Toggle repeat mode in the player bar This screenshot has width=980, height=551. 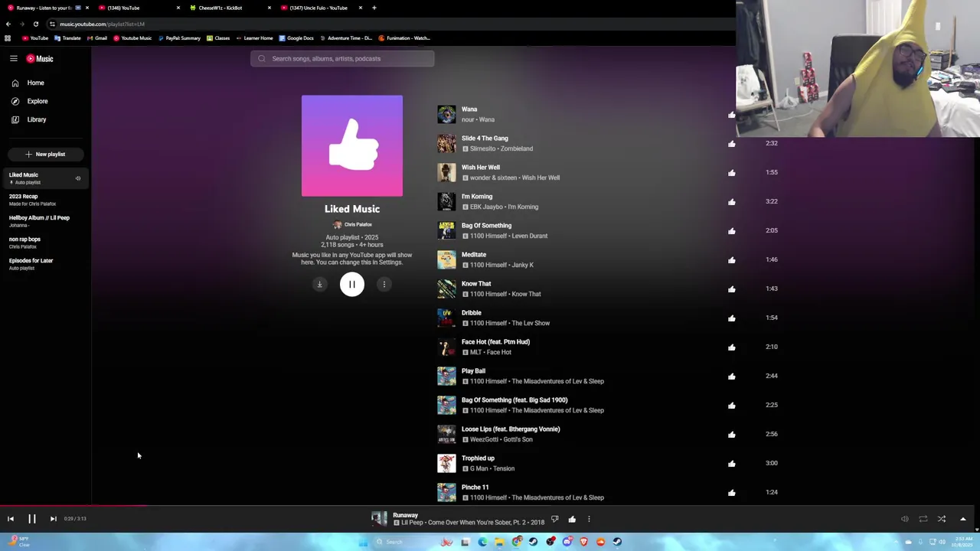point(923,519)
